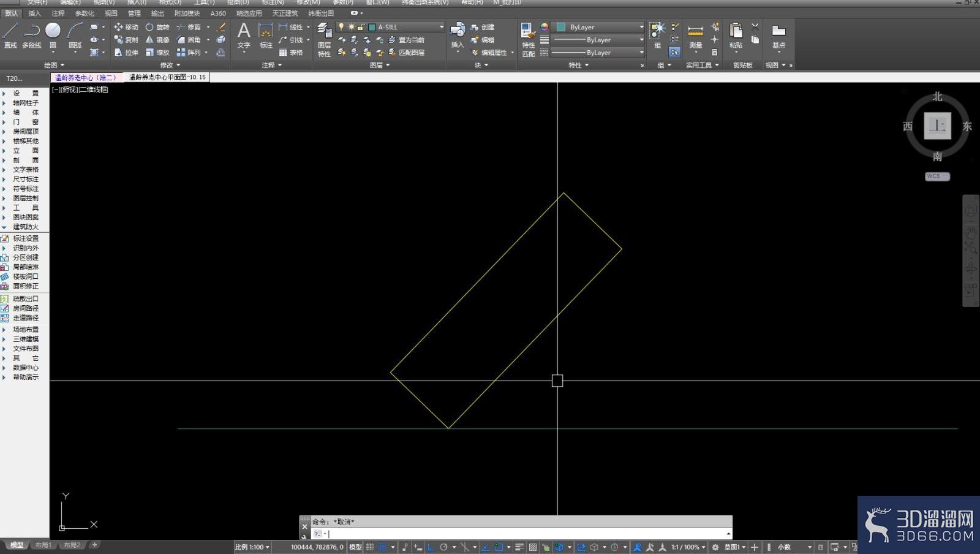
Task: Open the 天正建筑 ribbon tab
Action: (x=285, y=13)
